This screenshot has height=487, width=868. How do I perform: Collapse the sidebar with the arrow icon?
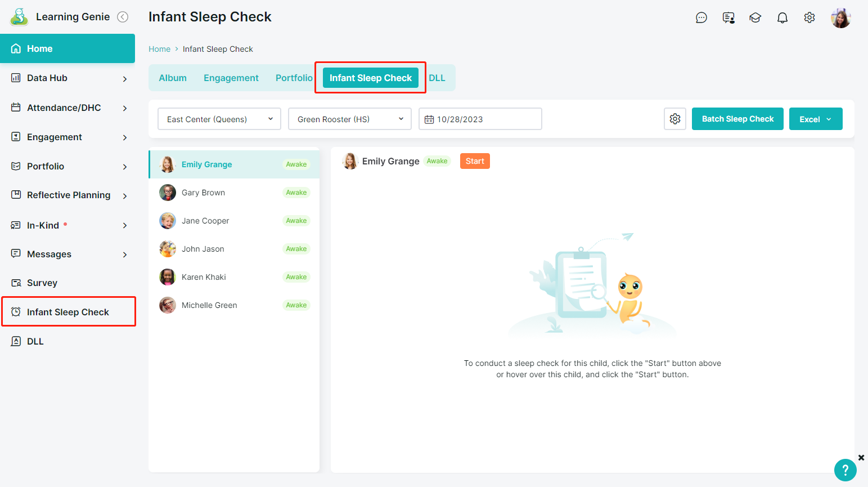(123, 17)
